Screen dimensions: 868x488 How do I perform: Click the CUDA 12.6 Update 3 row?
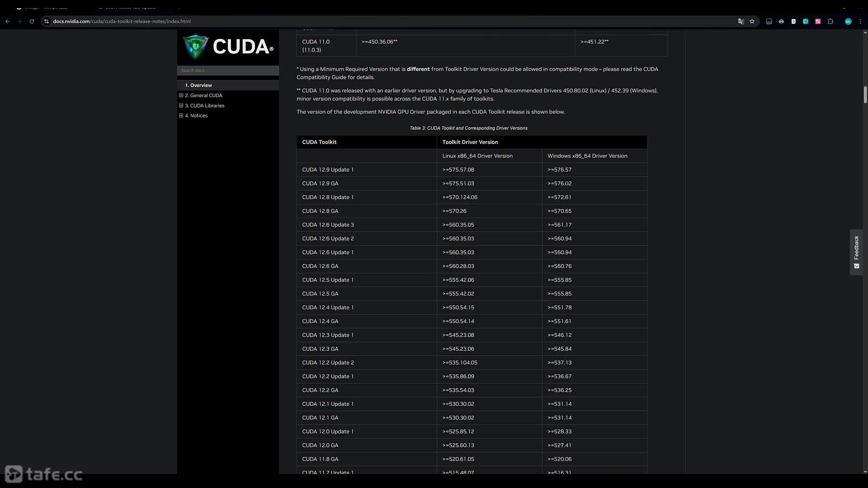472,225
